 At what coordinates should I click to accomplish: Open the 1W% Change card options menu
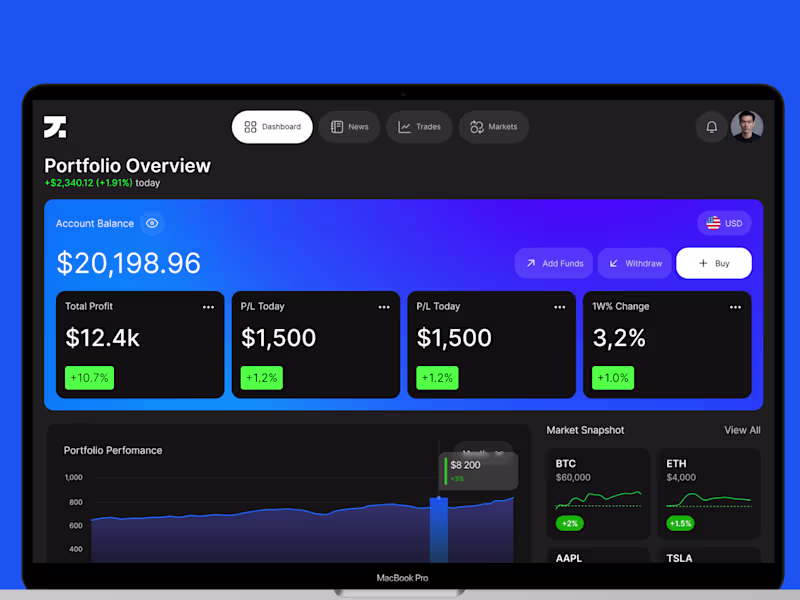point(735,307)
